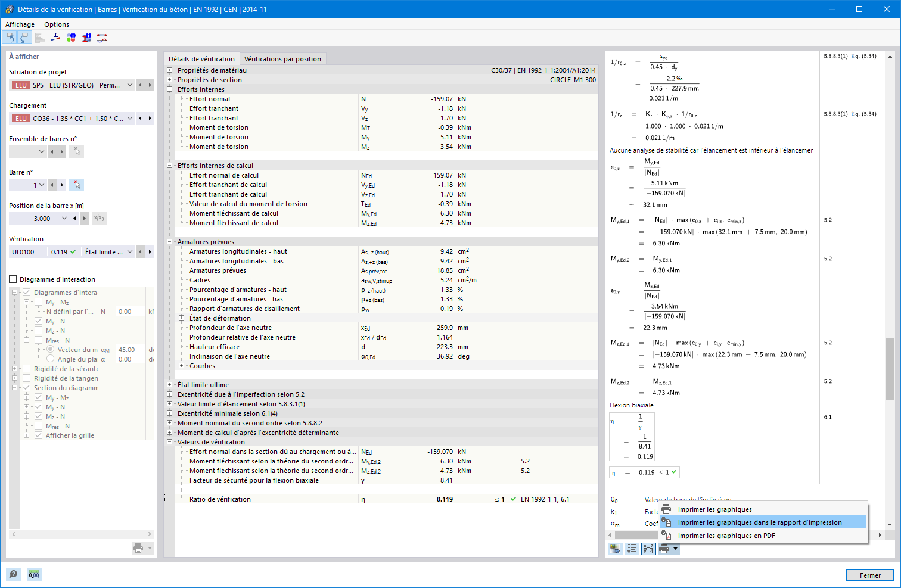Switch to the Vérifications par position tab
This screenshot has height=588, width=901.
coord(282,59)
